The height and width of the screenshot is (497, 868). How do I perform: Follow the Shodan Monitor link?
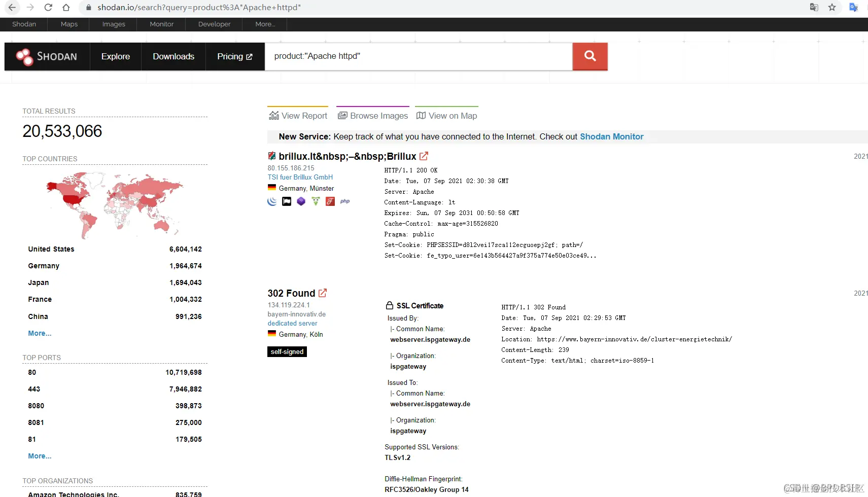[611, 136]
